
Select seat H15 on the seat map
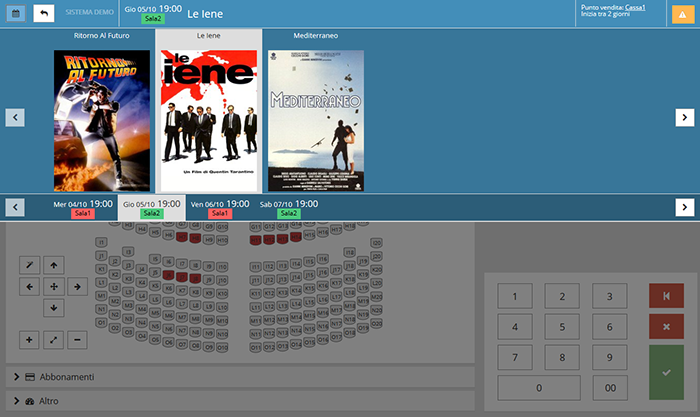[309, 235]
